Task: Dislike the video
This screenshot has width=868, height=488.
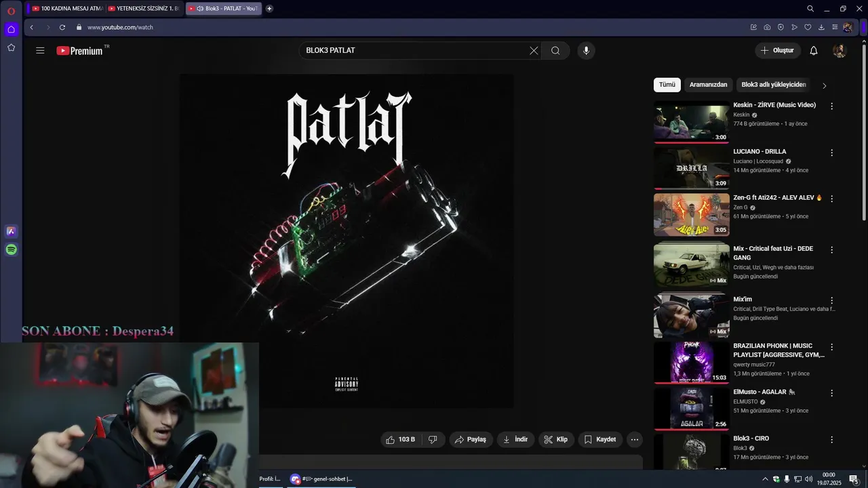Action: [x=433, y=439]
